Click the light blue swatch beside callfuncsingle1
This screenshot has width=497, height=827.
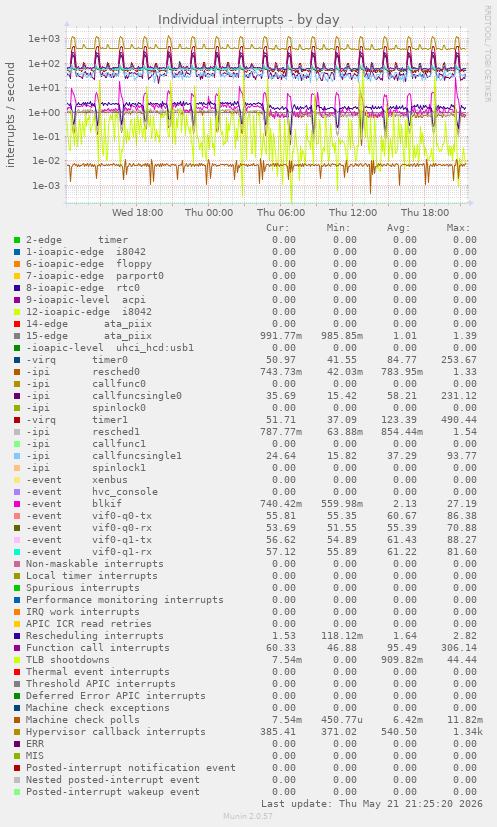pyautogui.click(x=17, y=456)
